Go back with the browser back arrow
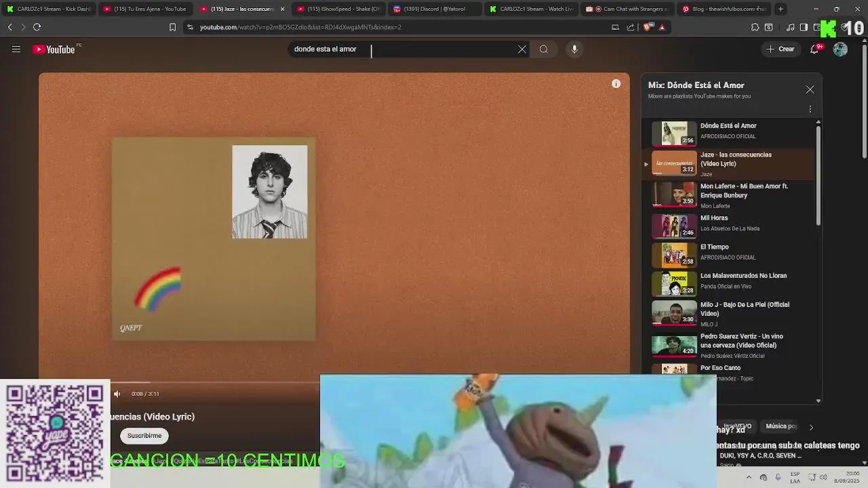This screenshot has height=488, width=868. click(9, 27)
